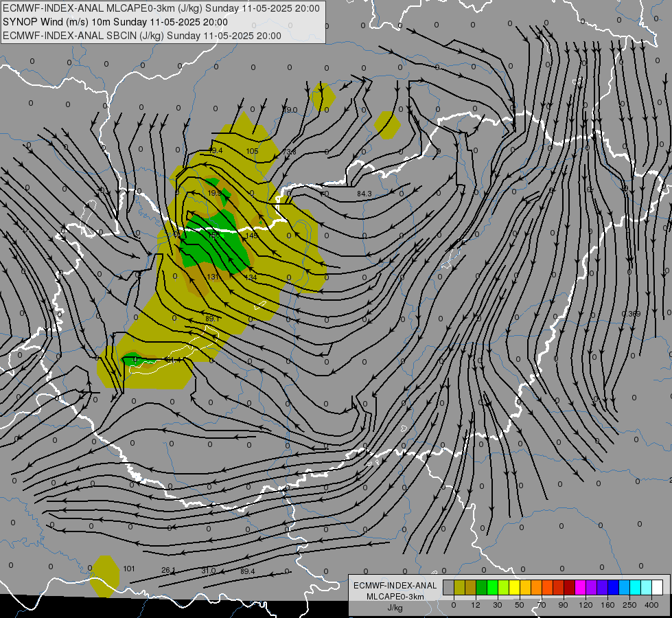The width and height of the screenshot is (672, 618).
Task: Click legend scale value 12
Action: point(476,605)
